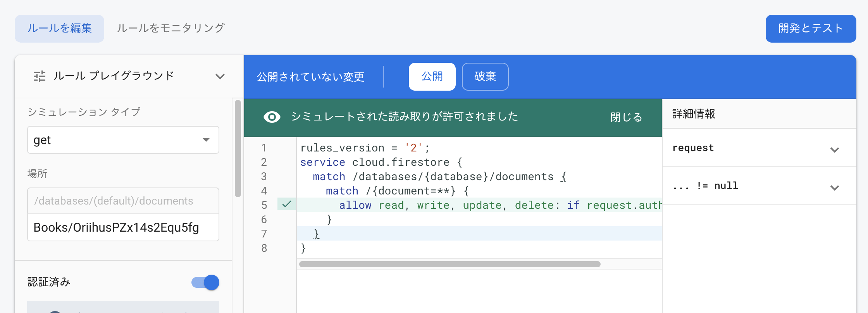
Task: Click the /databases/(default)/documents prefix field
Action: click(x=123, y=201)
